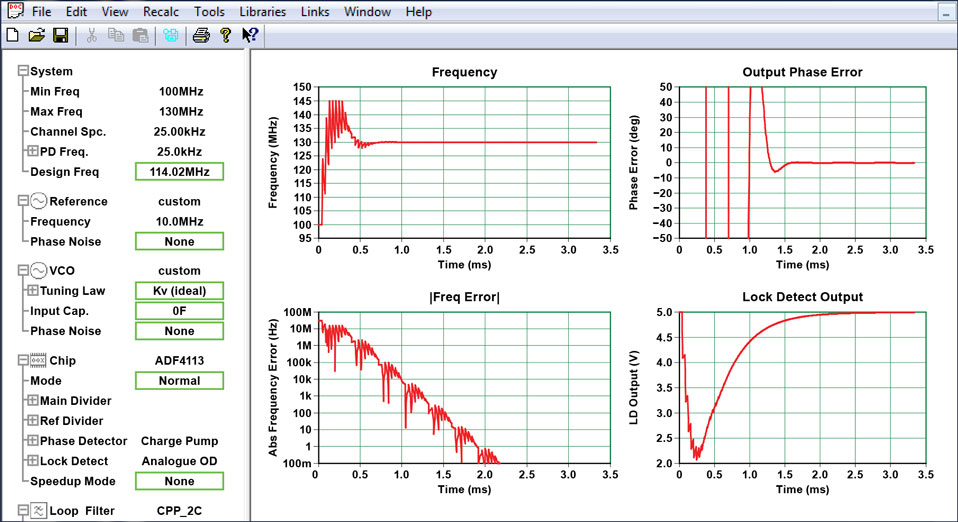Click the Design Freq 114.02MHz field
Image resolution: width=958 pixels, height=522 pixels.
(x=180, y=172)
